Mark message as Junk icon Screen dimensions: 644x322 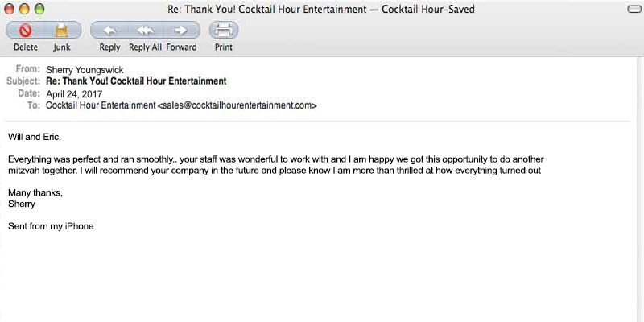(x=62, y=31)
